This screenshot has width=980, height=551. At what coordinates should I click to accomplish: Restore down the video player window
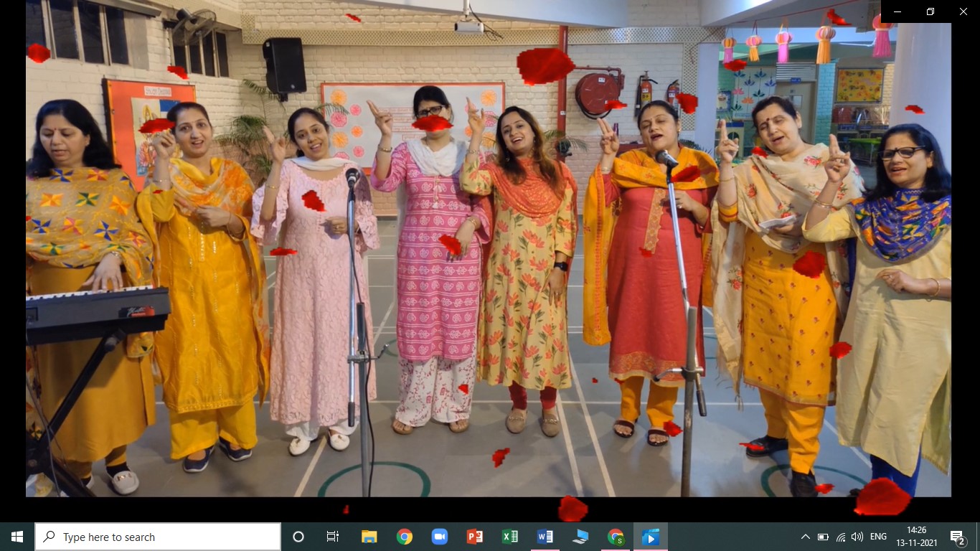[930, 11]
